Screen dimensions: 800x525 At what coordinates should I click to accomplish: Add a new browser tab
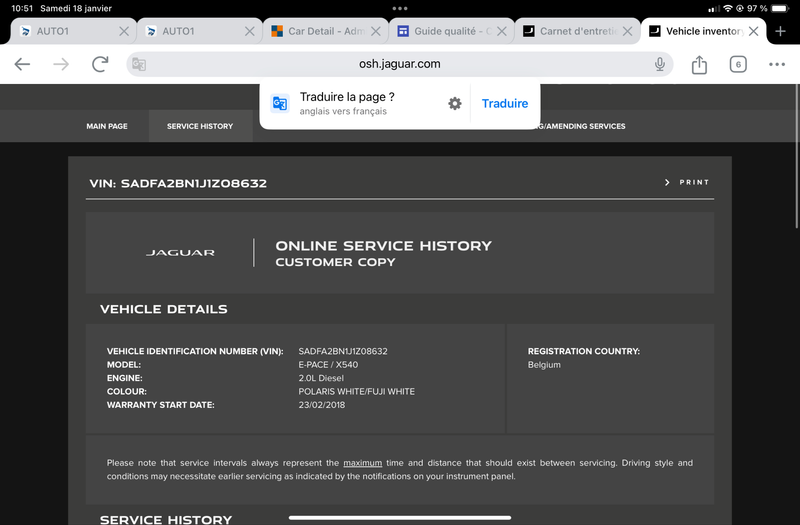pos(780,31)
